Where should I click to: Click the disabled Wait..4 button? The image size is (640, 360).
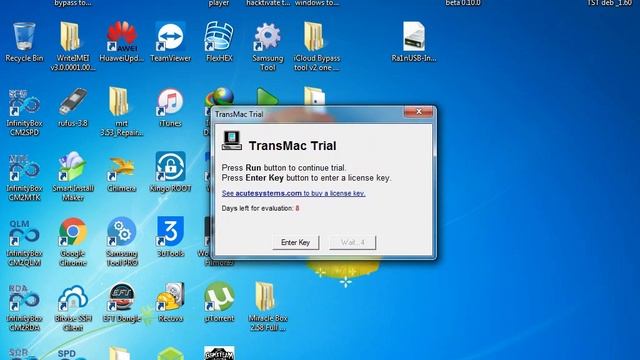pos(353,242)
